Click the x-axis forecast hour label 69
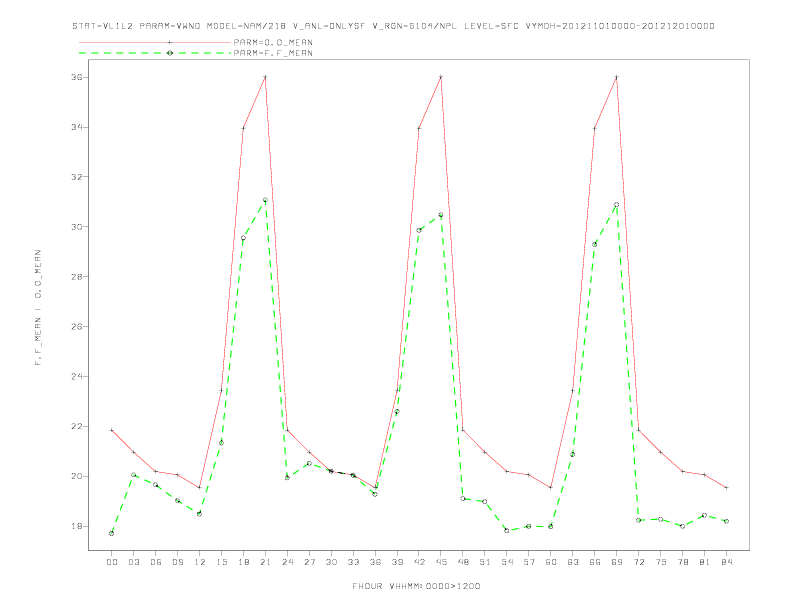This screenshot has height=612, width=792. coord(617,562)
